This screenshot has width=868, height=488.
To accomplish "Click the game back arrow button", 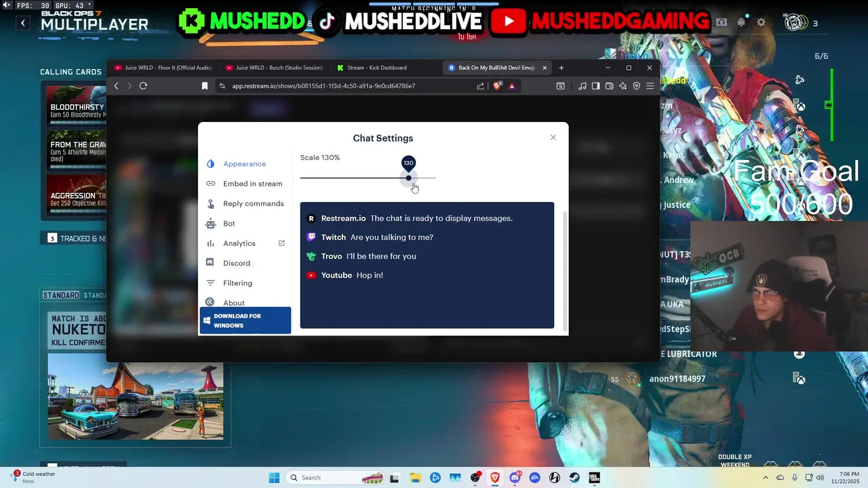I will [22, 23].
